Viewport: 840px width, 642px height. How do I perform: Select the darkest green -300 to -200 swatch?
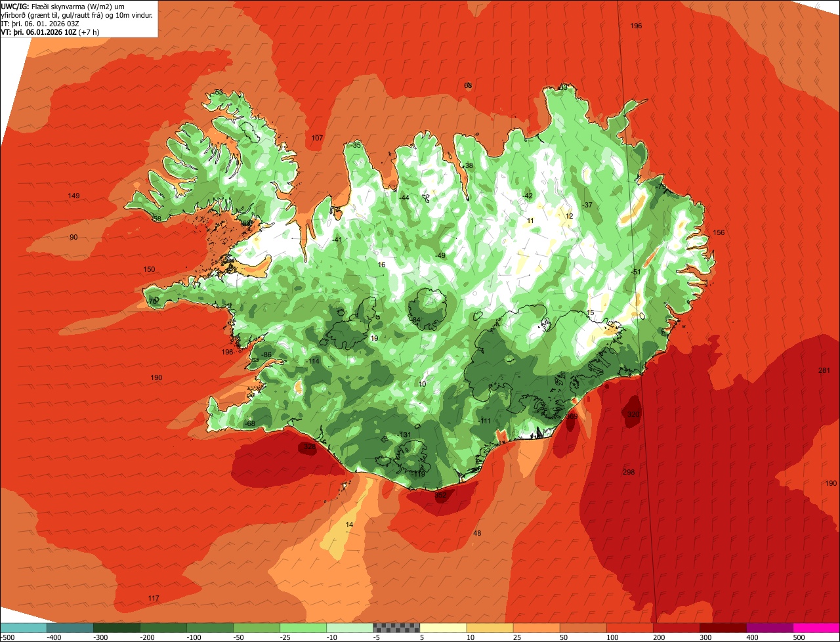click(117, 628)
